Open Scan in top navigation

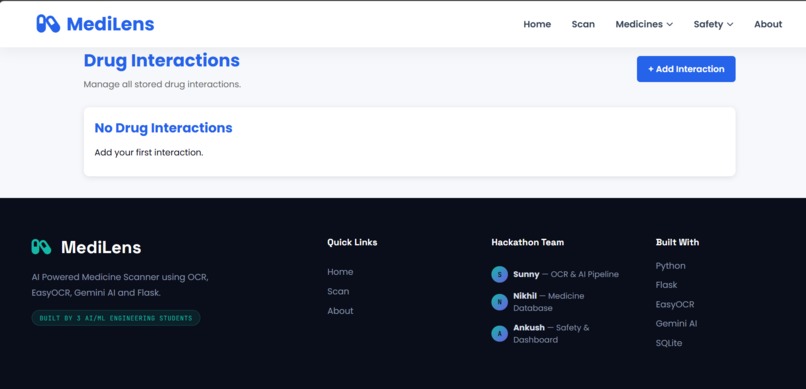pos(583,24)
